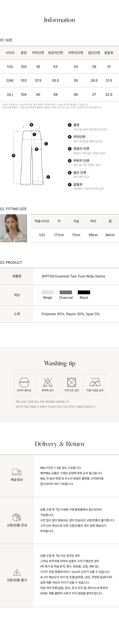
Task: Click the Washing tip heading
Action: (60, 363)
